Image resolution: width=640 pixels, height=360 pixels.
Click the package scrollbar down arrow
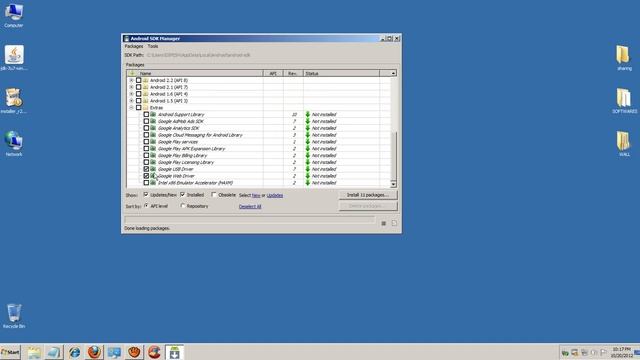coord(393,184)
